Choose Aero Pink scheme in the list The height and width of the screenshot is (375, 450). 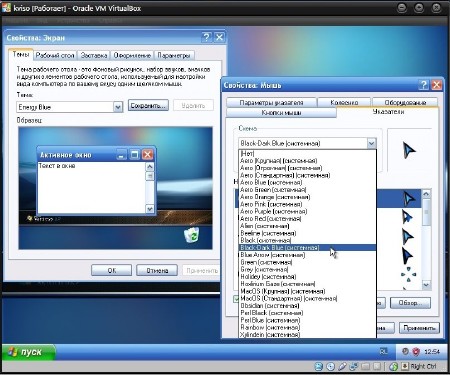click(x=307, y=204)
